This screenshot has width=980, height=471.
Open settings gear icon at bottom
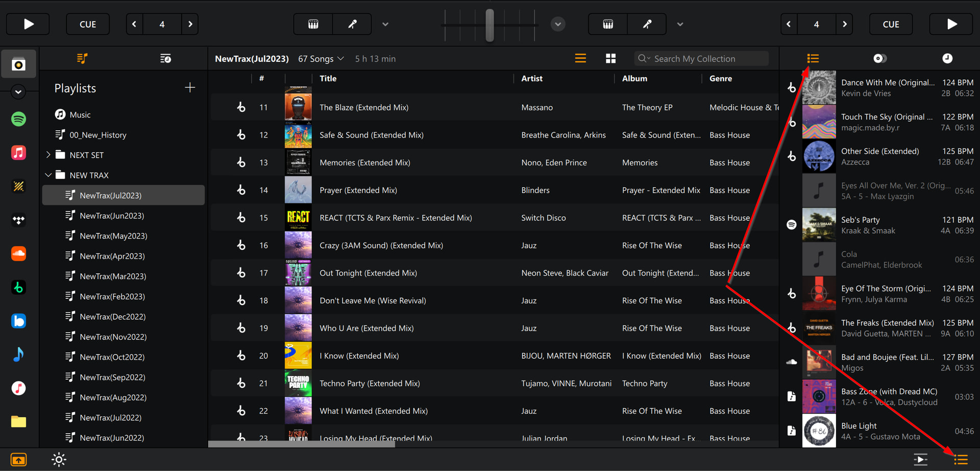coord(59,460)
